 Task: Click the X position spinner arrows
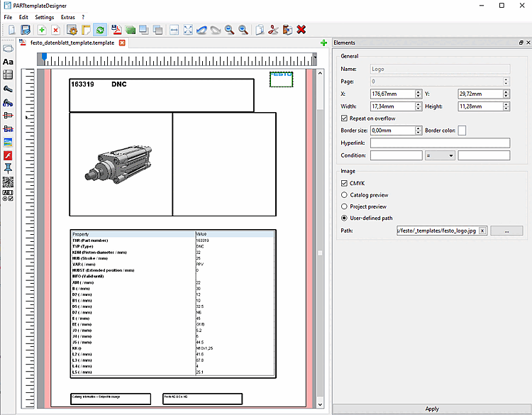point(419,94)
